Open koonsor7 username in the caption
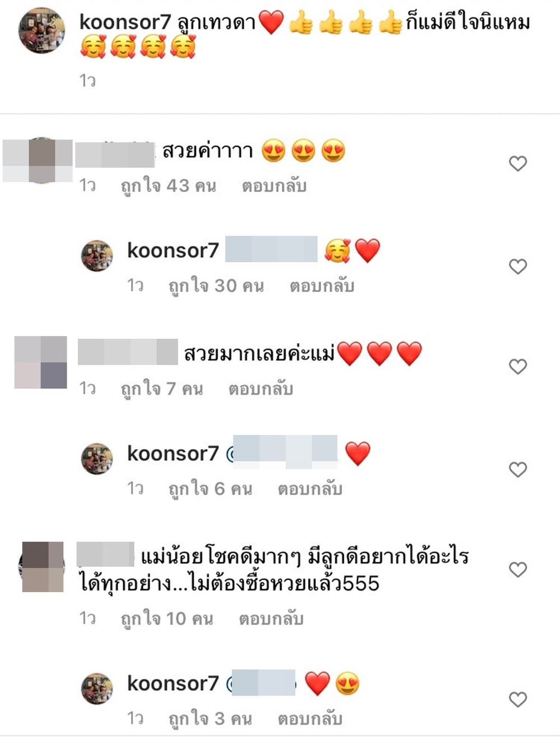This screenshot has width=560, height=737. 125,22
